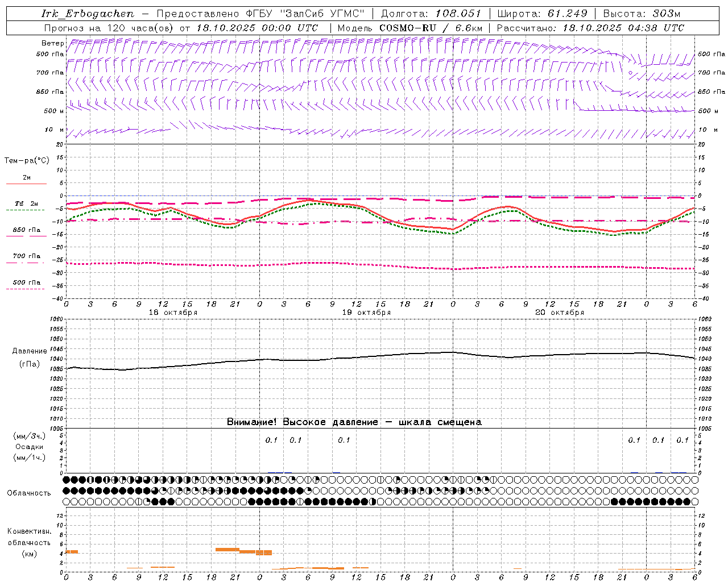Click the Давление pressure axis label
The width and height of the screenshot is (728, 582).
pyautogui.click(x=30, y=351)
